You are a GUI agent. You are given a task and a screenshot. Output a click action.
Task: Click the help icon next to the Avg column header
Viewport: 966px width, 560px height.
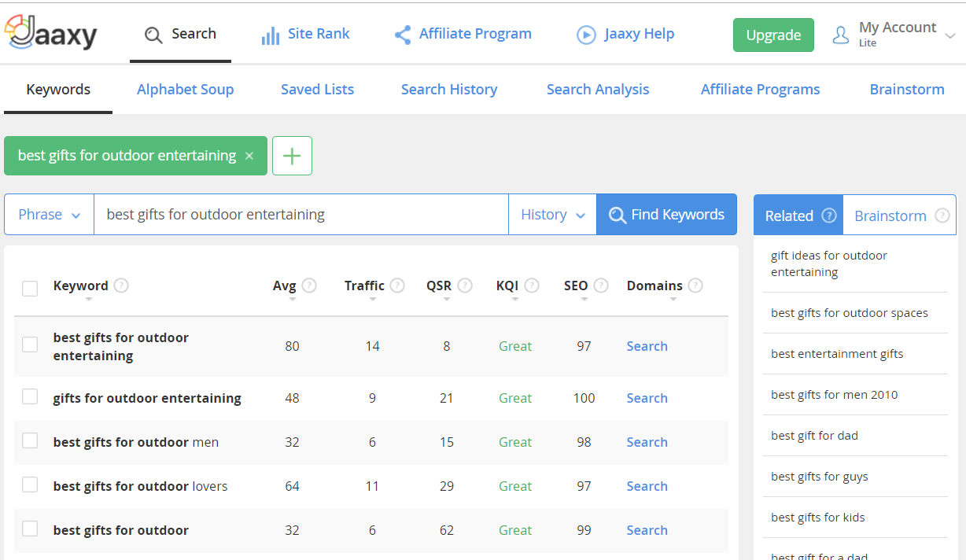(309, 286)
